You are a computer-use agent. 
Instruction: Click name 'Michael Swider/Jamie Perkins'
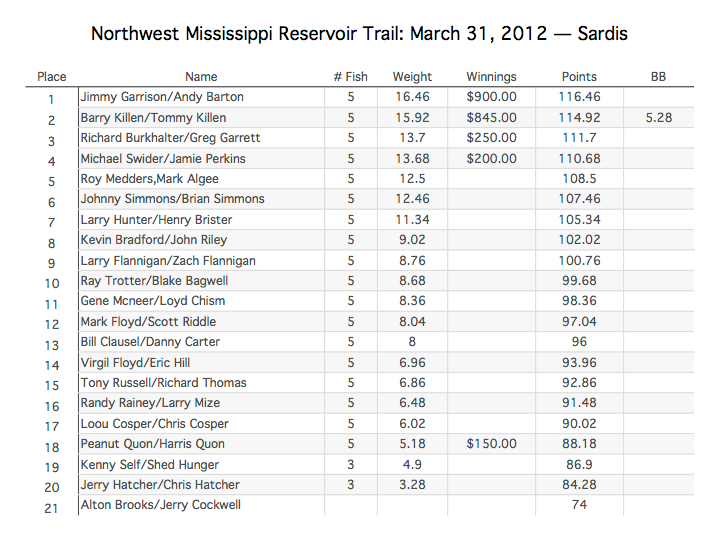click(163, 159)
